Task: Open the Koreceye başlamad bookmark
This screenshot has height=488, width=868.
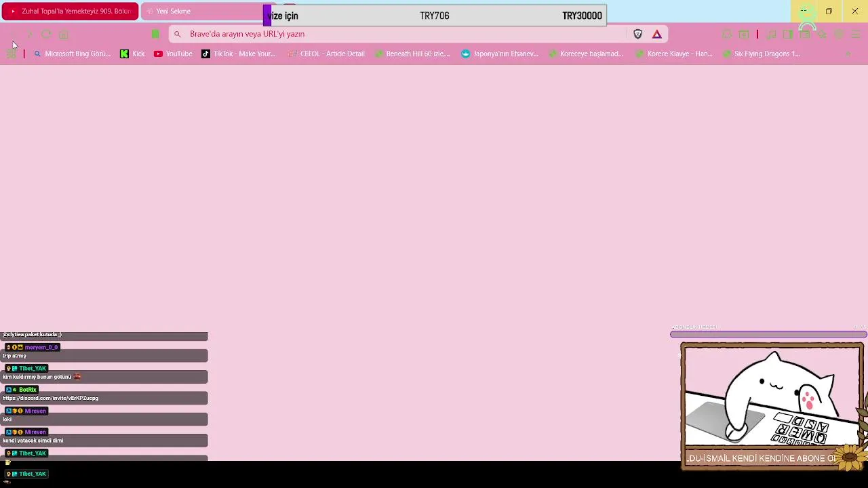Action: pos(587,54)
